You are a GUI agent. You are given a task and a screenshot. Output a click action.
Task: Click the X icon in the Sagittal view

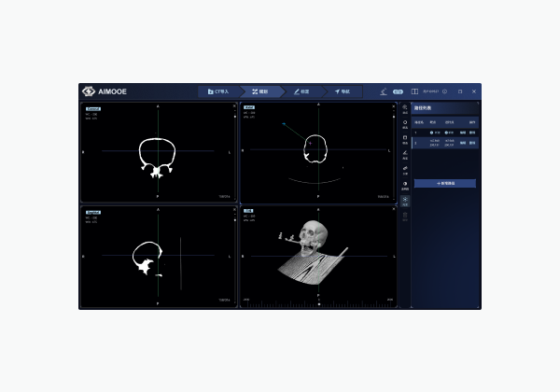234,210
